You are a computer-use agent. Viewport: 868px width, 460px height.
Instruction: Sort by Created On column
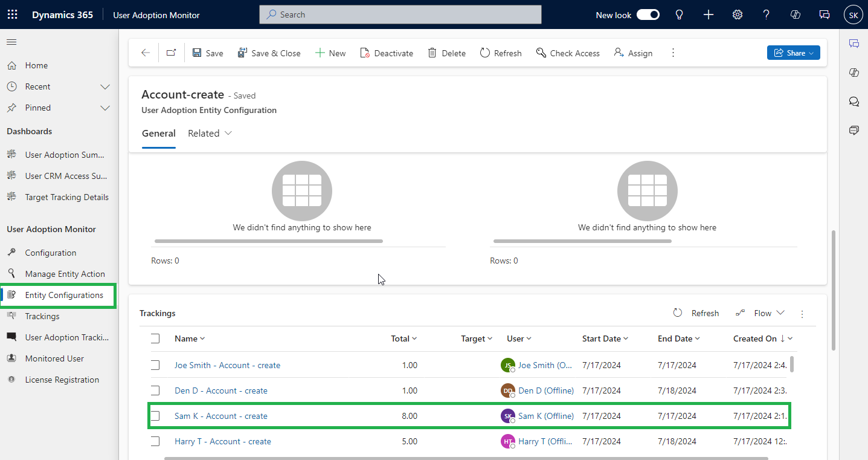[x=763, y=339]
